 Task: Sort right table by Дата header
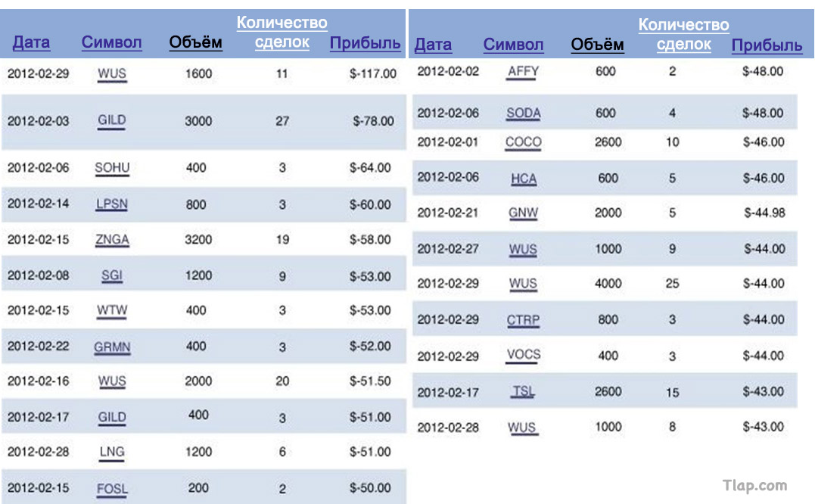(433, 44)
